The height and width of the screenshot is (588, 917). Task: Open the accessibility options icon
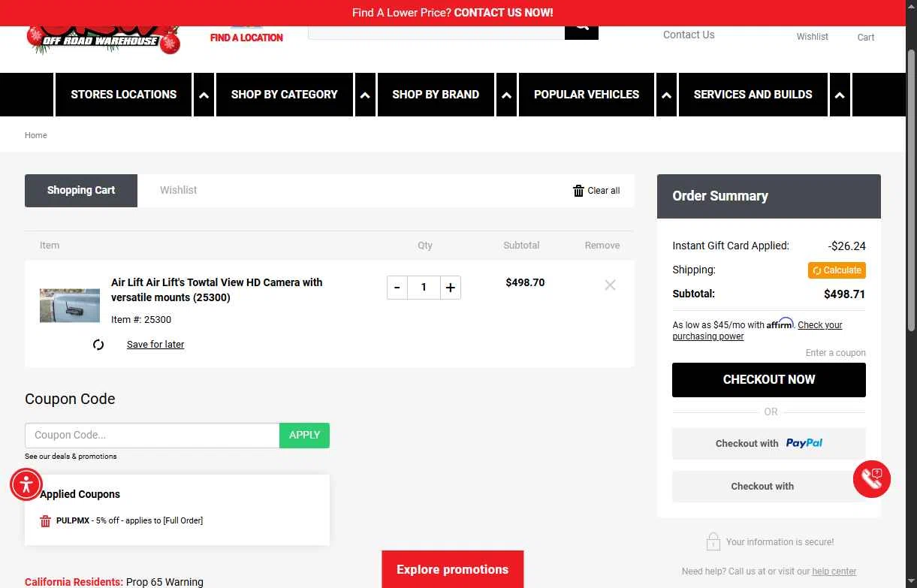26,484
